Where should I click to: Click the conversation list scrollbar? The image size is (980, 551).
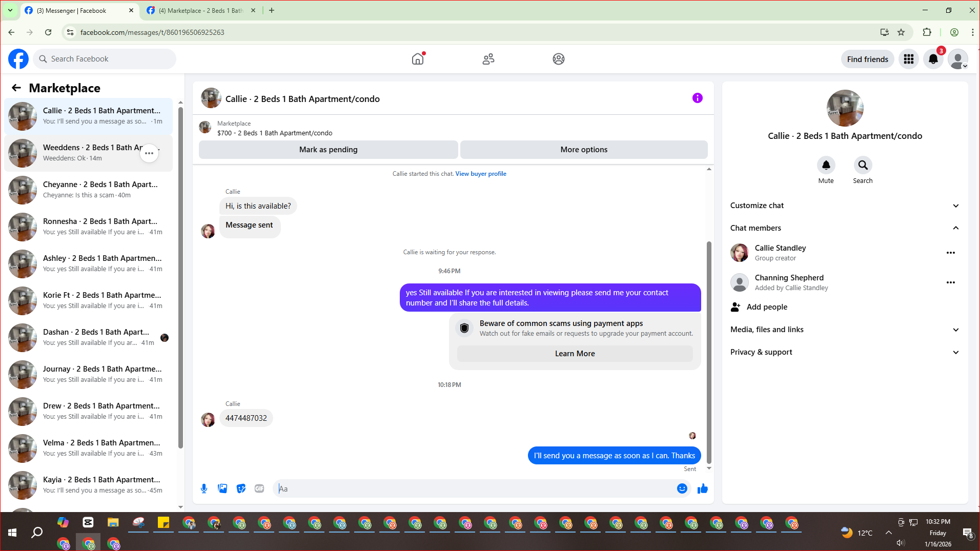pos(180,277)
